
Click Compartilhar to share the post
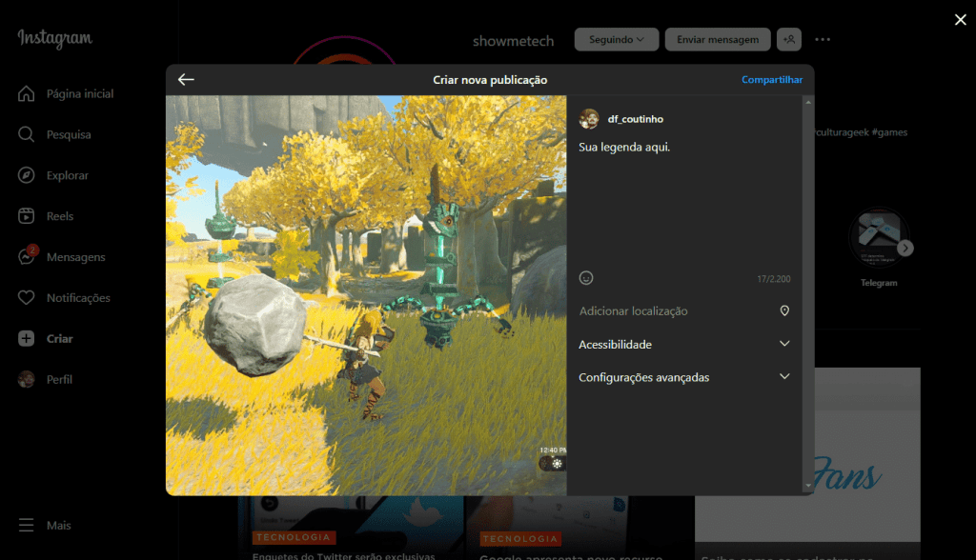pos(772,80)
